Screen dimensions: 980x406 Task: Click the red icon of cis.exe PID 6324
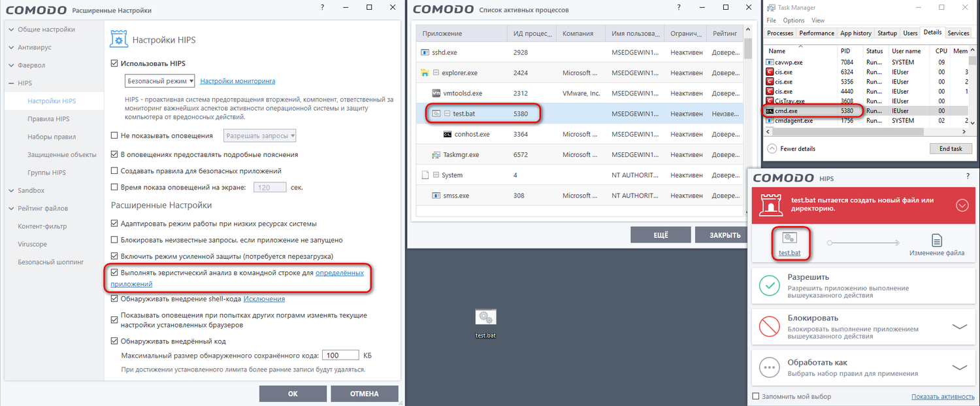coord(770,72)
